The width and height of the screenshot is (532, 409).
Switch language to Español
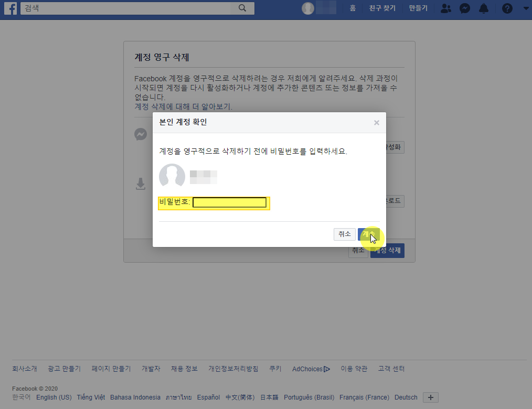pyautogui.click(x=208, y=397)
